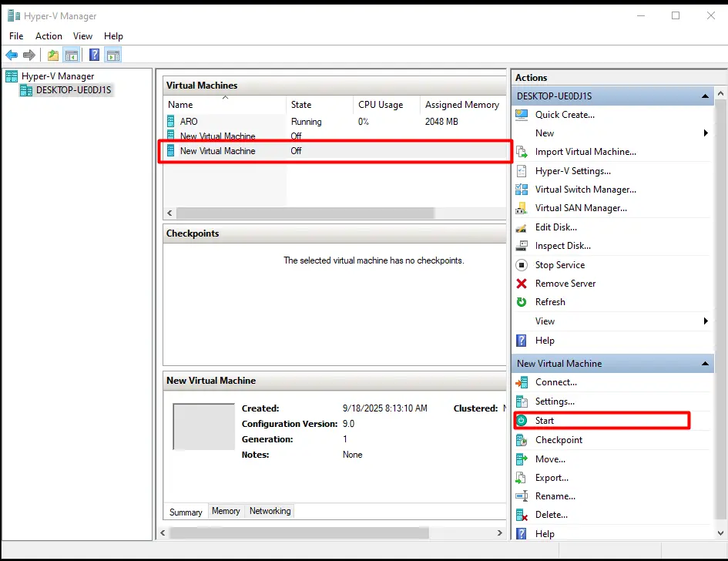The width and height of the screenshot is (728, 561).
Task: Open the File menu
Action: [16, 35]
